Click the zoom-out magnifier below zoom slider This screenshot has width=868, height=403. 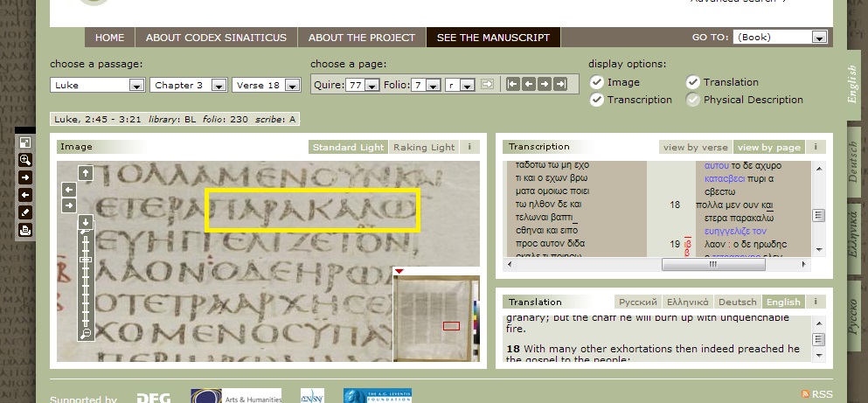(86, 333)
